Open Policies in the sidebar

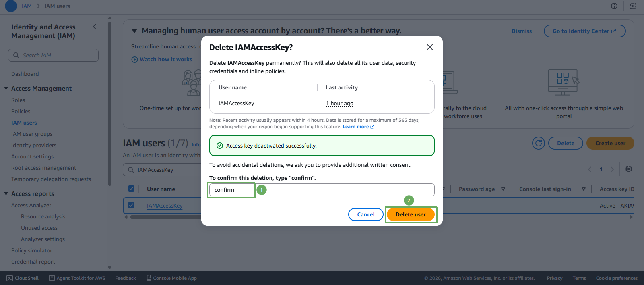[21, 111]
